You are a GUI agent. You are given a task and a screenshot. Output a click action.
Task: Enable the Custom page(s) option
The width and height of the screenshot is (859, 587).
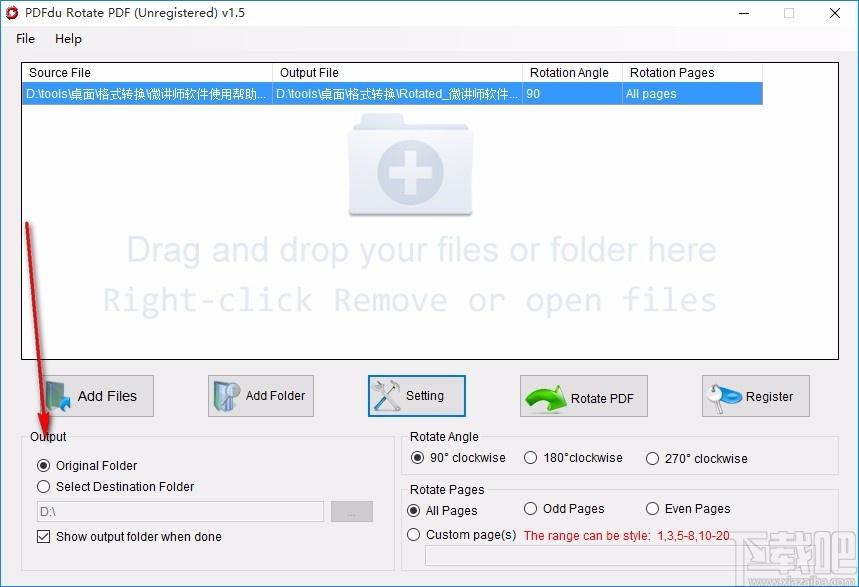(x=414, y=535)
